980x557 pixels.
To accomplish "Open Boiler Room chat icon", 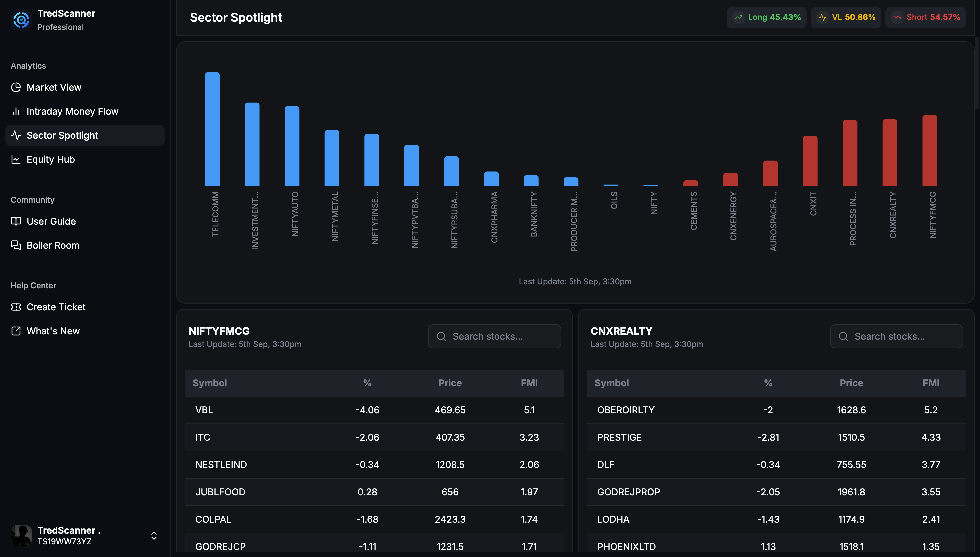I will pyautogui.click(x=16, y=245).
